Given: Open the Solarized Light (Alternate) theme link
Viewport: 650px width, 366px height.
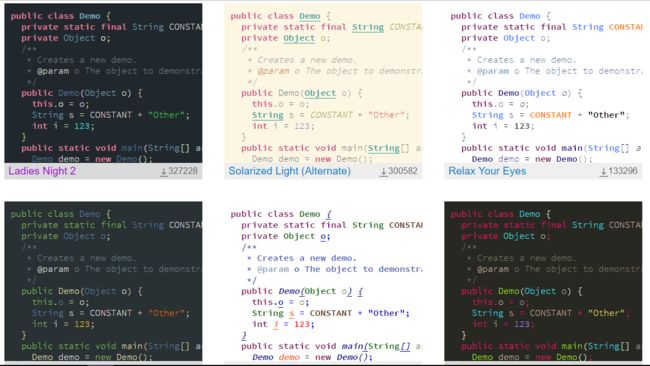Looking at the screenshot, I should pos(289,171).
